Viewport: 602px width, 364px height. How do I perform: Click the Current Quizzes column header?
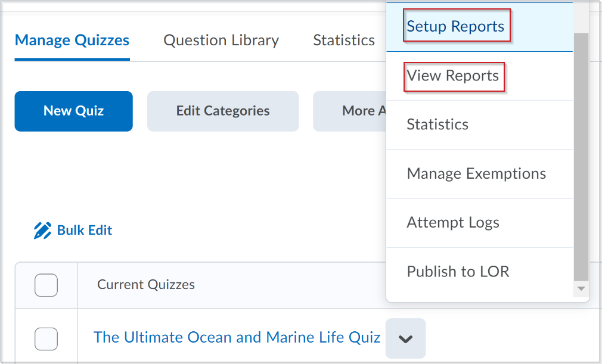(x=146, y=285)
